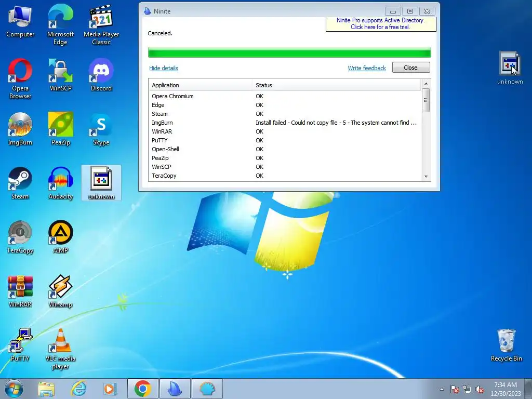
Task: Select the ImgBurn row in Ninite's list
Action: click(x=285, y=123)
